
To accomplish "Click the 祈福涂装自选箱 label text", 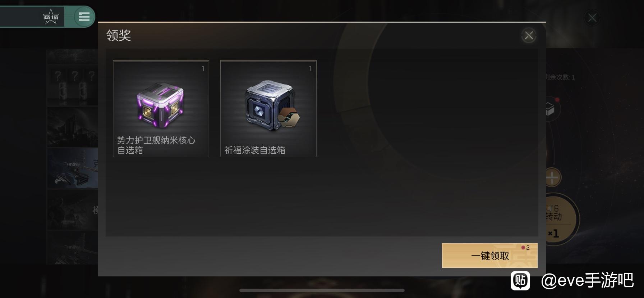I will [x=255, y=150].
